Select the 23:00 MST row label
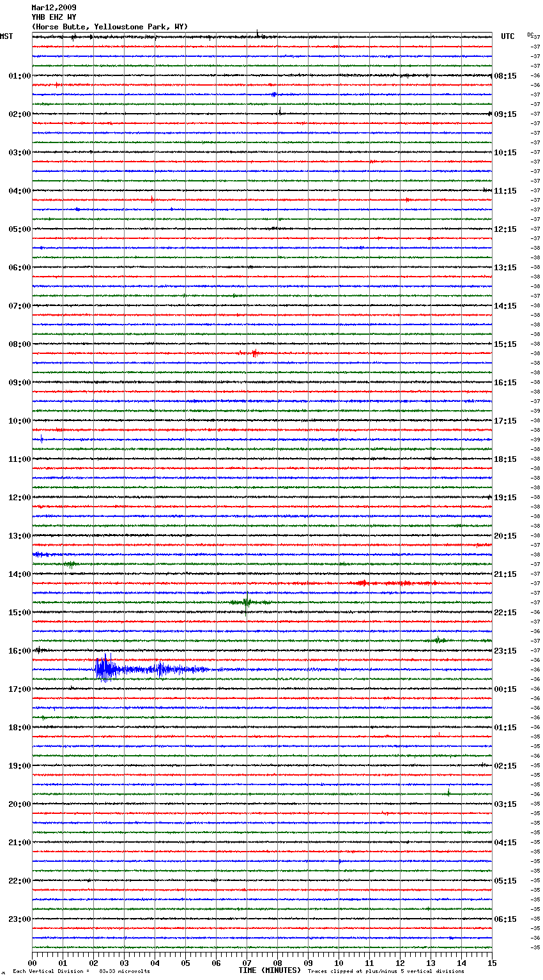The height and width of the screenshot is (980, 543). (20, 919)
